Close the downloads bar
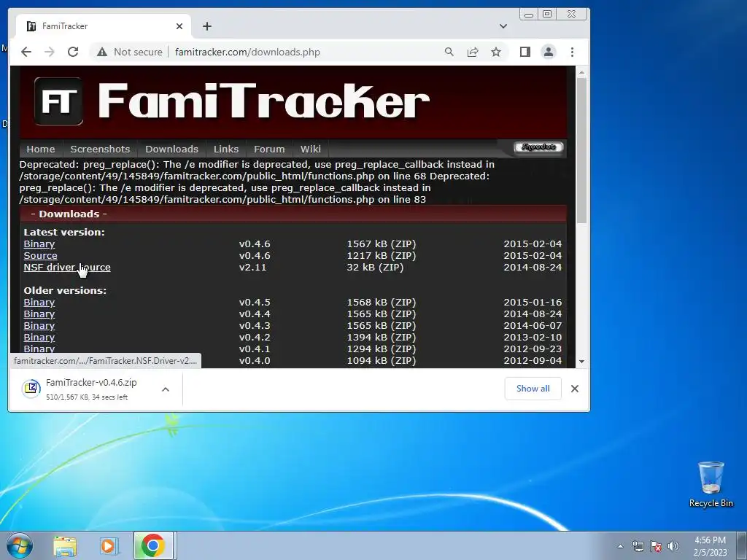Screen dimensions: 747x560 [575, 389]
